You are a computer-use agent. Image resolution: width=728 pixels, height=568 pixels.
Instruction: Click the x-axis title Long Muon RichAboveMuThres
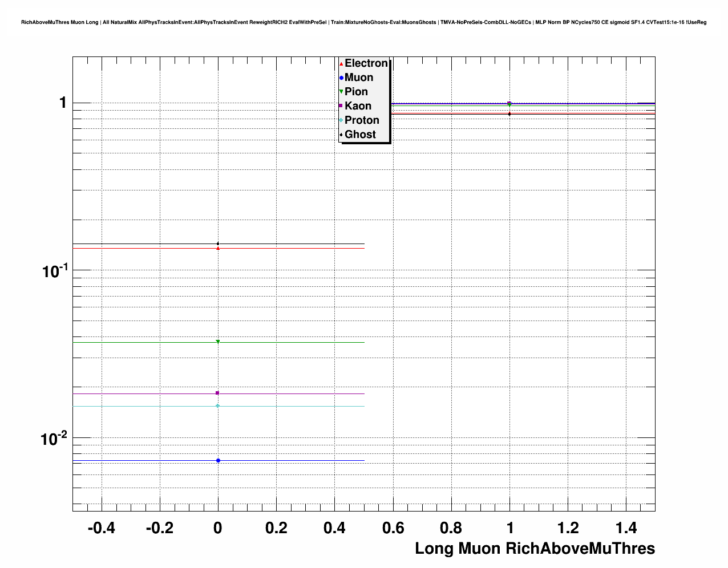click(x=535, y=549)
